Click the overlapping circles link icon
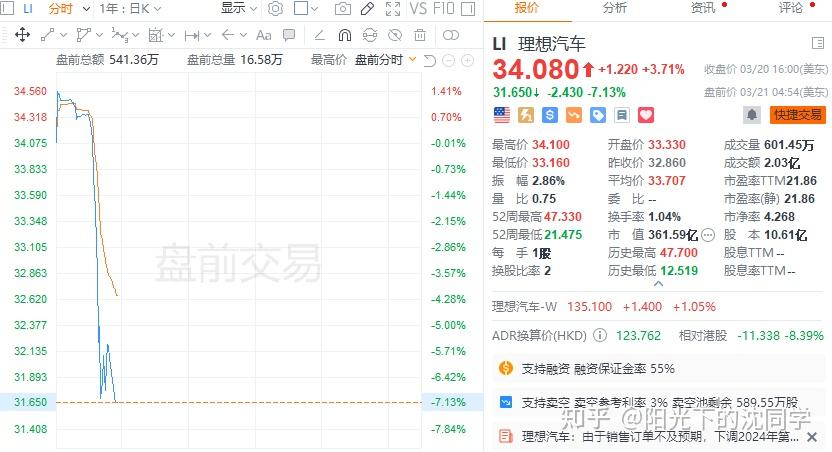832x452 pixels. click(x=450, y=35)
